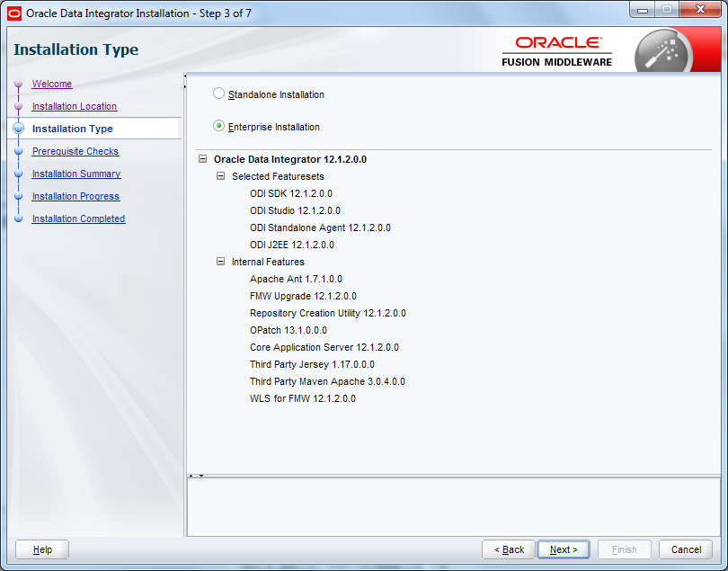Select ODI Standalone Agent 12.1.2.0.0 row
728x571 pixels.
tap(320, 228)
